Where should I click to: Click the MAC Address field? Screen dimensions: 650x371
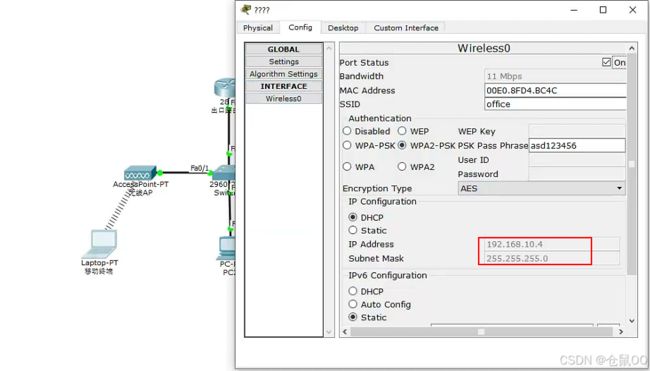click(555, 90)
